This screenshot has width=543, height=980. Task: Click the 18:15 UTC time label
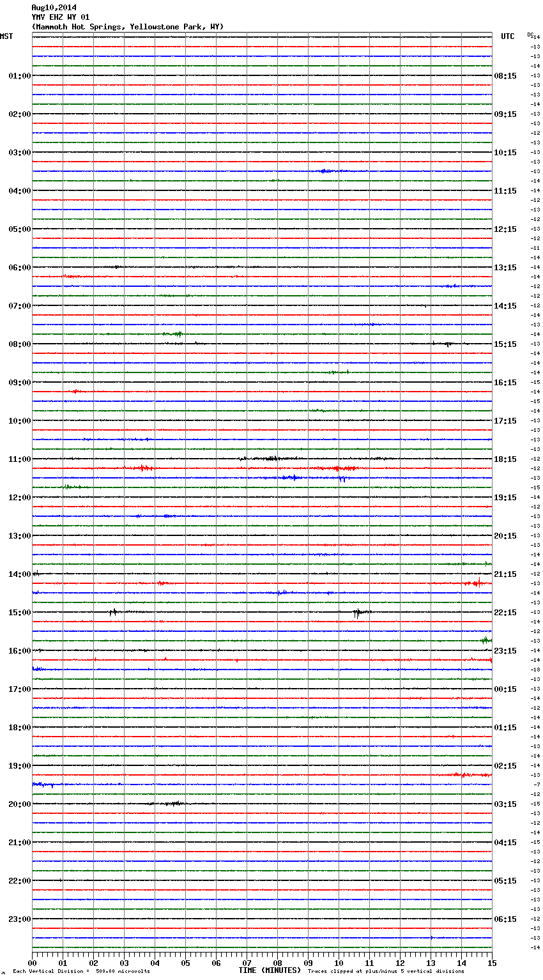(x=505, y=459)
